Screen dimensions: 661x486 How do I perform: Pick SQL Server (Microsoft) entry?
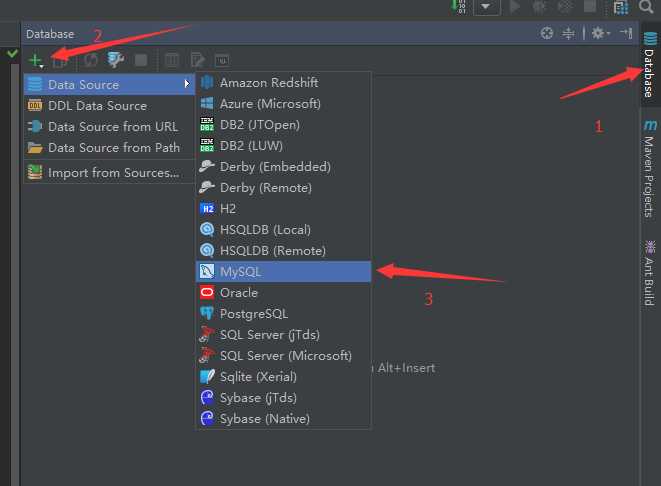(x=284, y=356)
